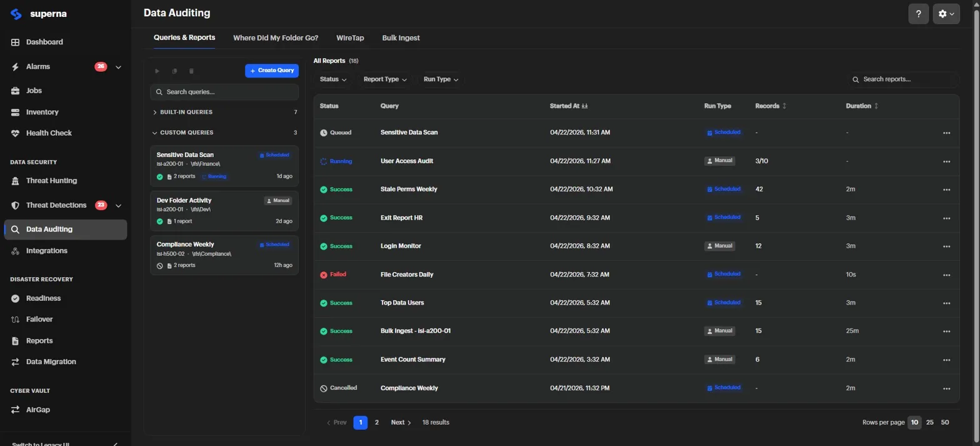This screenshot has height=446, width=980.
Task: Open the Dashboard sidebar item
Action: (x=66, y=42)
